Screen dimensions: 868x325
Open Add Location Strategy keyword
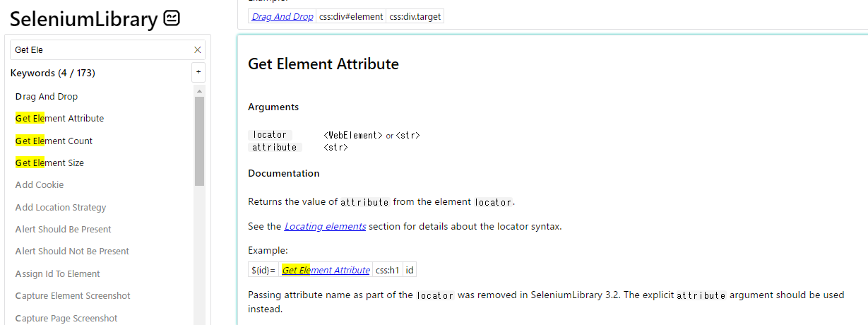pos(61,207)
